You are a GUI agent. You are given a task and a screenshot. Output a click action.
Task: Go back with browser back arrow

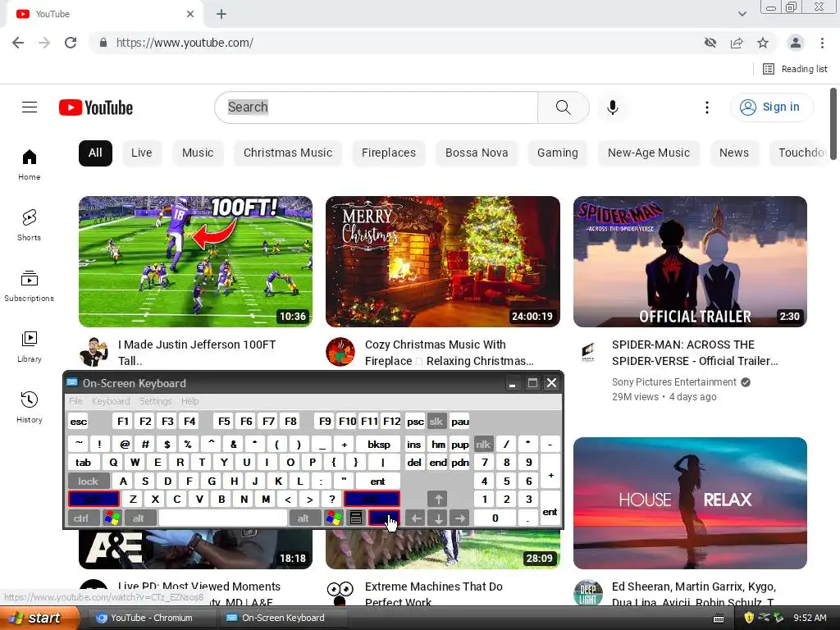[18, 43]
